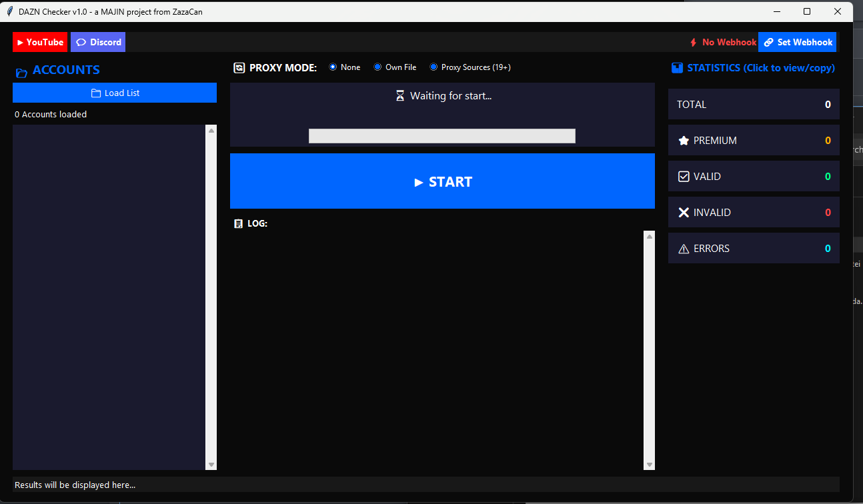Click the VALID checkmark icon
The height and width of the screenshot is (504, 863).
tap(684, 177)
